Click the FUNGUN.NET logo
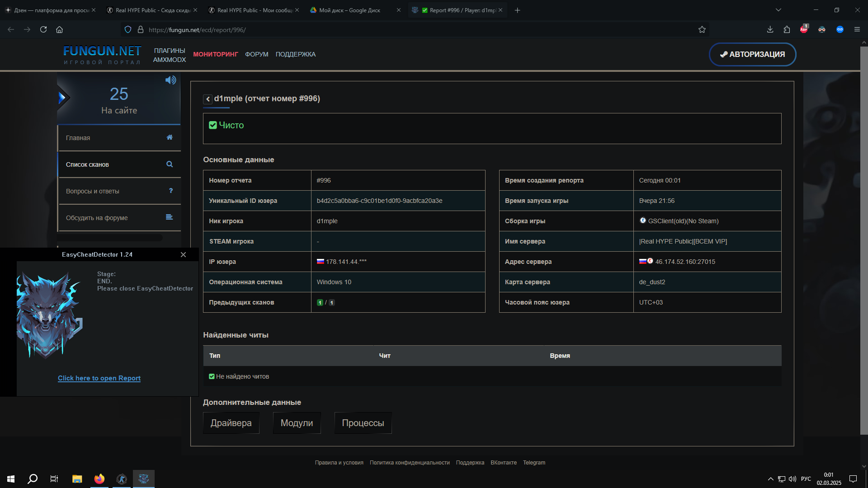 tap(102, 55)
